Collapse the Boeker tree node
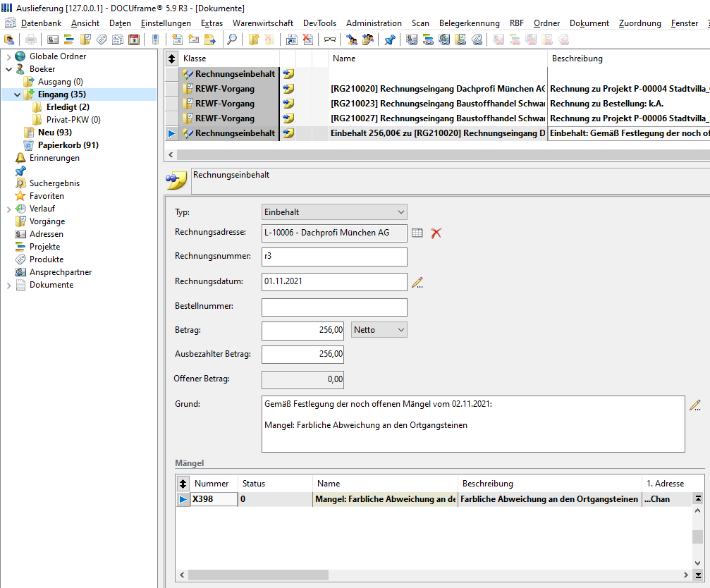 point(8,69)
